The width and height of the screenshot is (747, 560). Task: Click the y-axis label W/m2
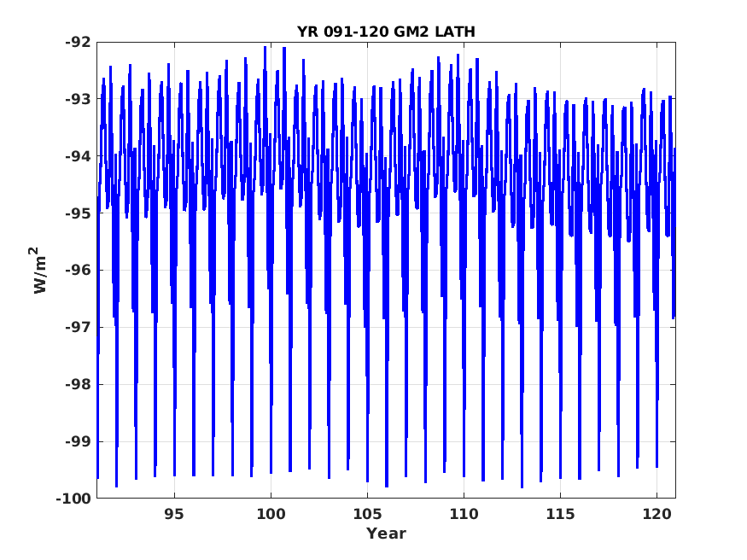pos(39,270)
